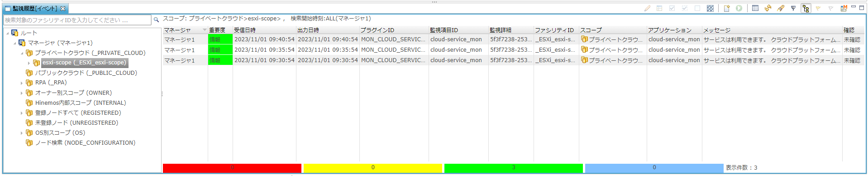The height and width of the screenshot is (176, 868).
Task: Collapse the ルート tree node
Action: pyautogui.click(x=8, y=33)
